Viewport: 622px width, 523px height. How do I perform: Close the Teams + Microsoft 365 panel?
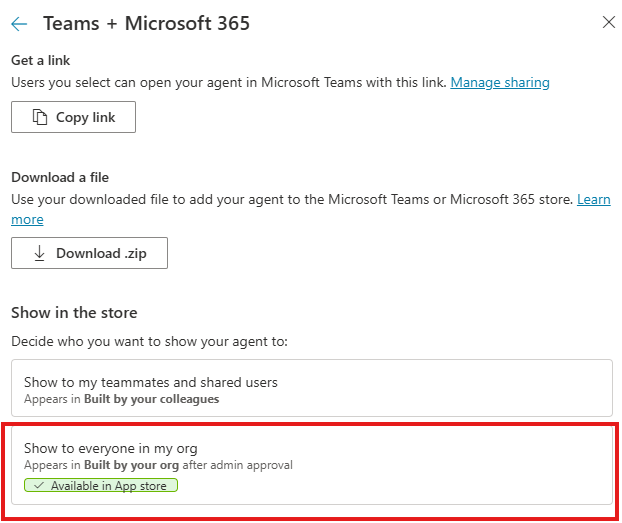[609, 22]
